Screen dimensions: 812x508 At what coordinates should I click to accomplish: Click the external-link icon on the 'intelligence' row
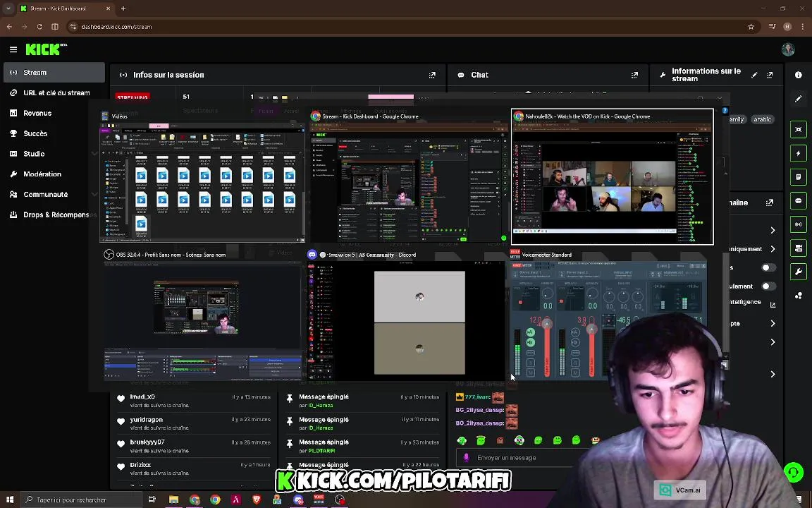[773, 305]
